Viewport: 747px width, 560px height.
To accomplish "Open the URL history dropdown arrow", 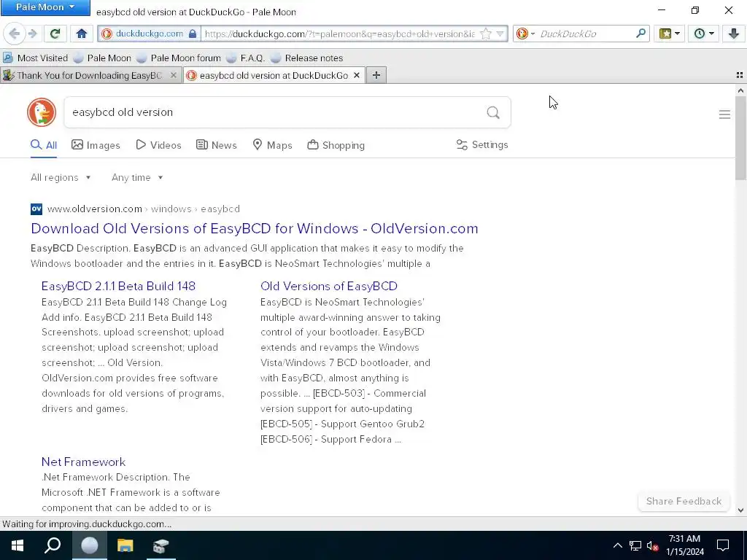I will point(500,34).
